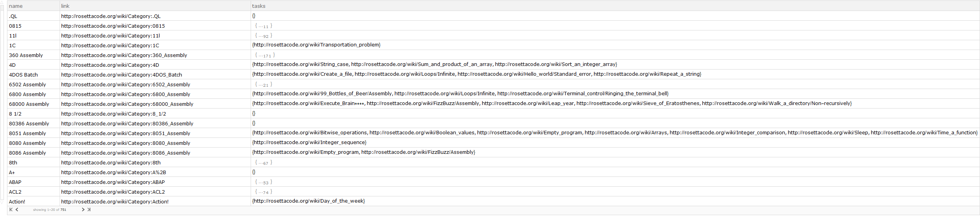Expand the elided 11 tasks for 0815

264,26
